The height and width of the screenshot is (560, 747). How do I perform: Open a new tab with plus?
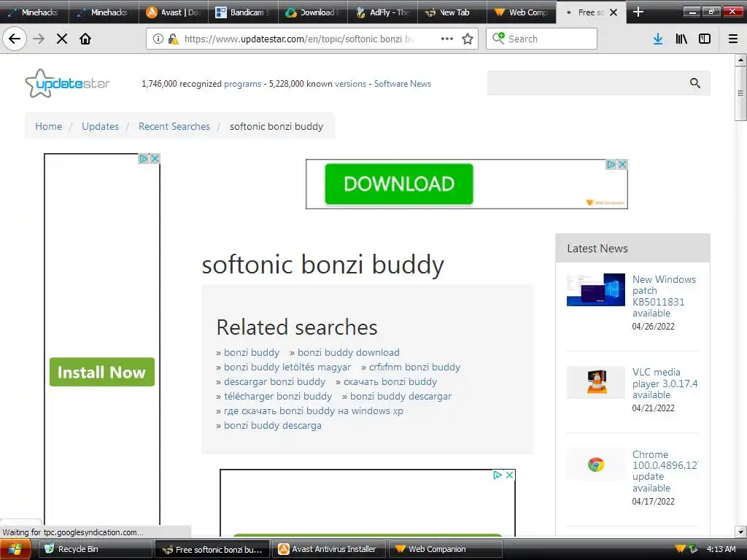point(638,12)
